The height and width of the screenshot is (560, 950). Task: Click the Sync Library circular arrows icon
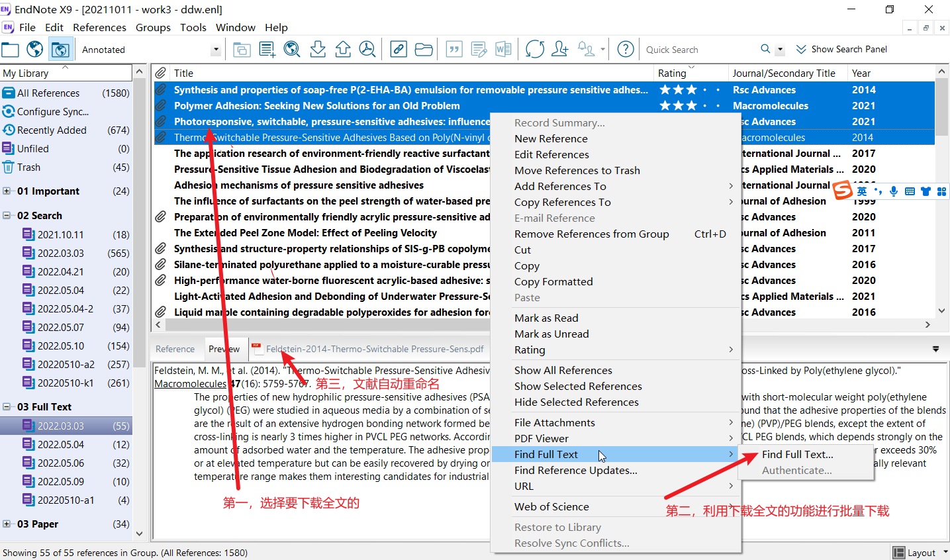point(535,50)
